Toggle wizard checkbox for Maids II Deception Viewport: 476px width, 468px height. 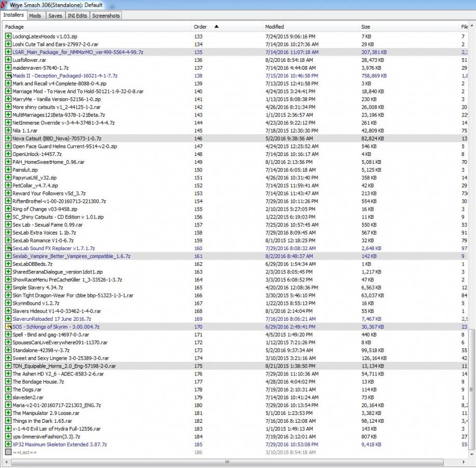tap(8, 75)
